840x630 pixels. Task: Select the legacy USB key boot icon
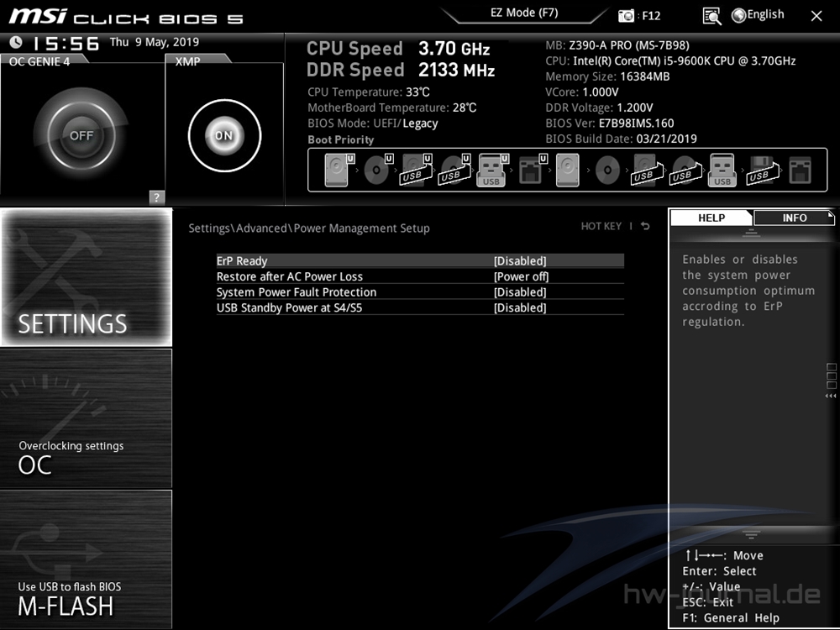tap(722, 171)
